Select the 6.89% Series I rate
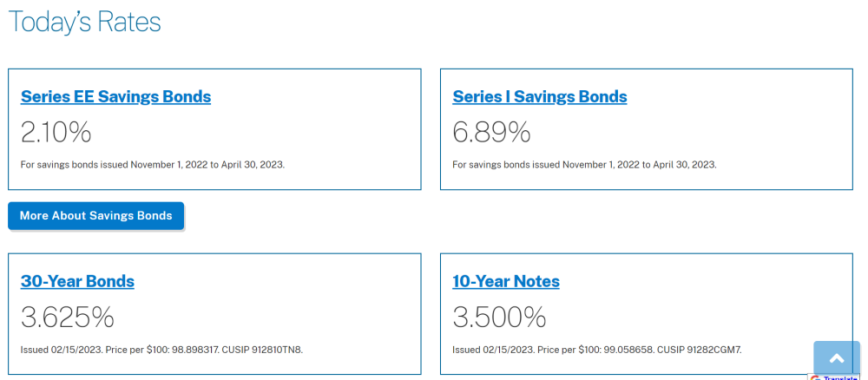 491,132
